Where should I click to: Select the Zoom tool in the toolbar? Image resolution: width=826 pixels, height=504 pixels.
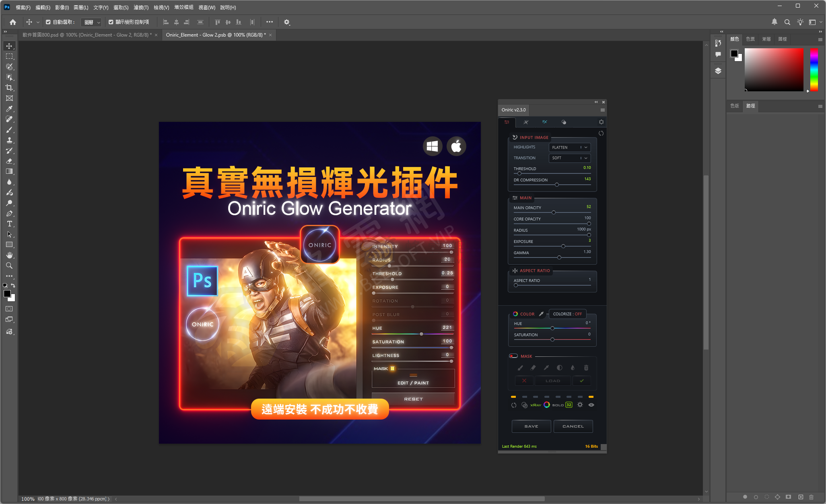[9, 265]
